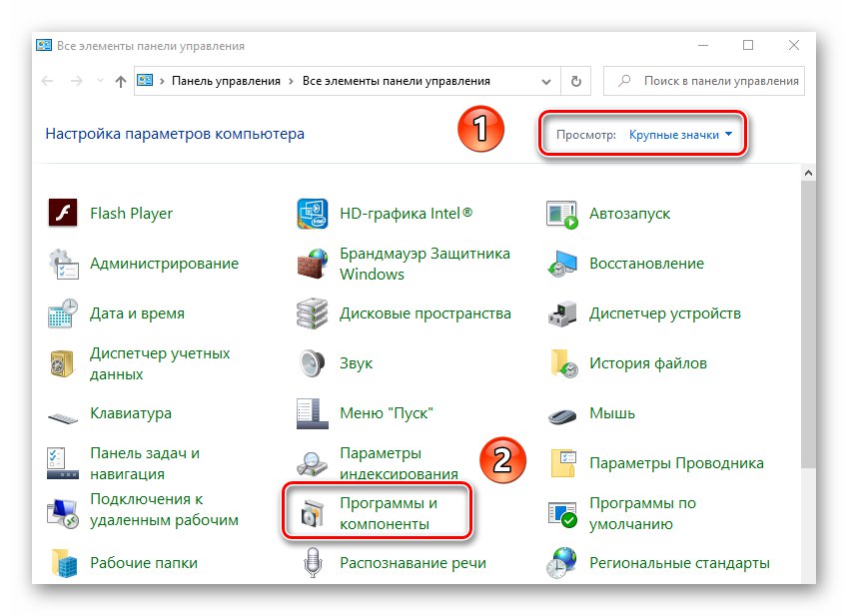The height and width of the screenshot is (616, 848).
Task: Click the Подключения к удаленным рабочим icon
Action: pos(63,513)
